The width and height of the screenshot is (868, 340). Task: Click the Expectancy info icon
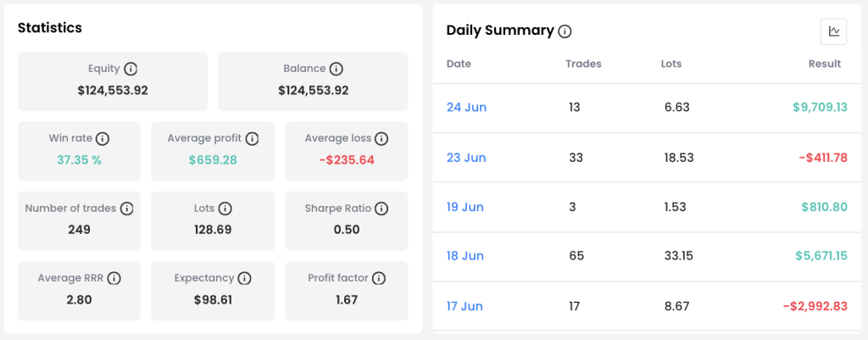click(245, 279)
